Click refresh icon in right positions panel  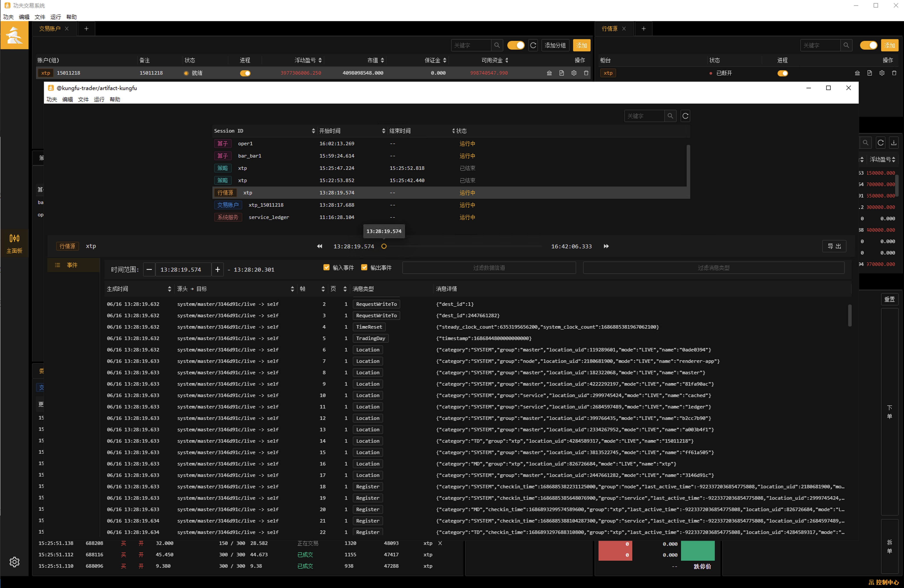tap(881, 143)
